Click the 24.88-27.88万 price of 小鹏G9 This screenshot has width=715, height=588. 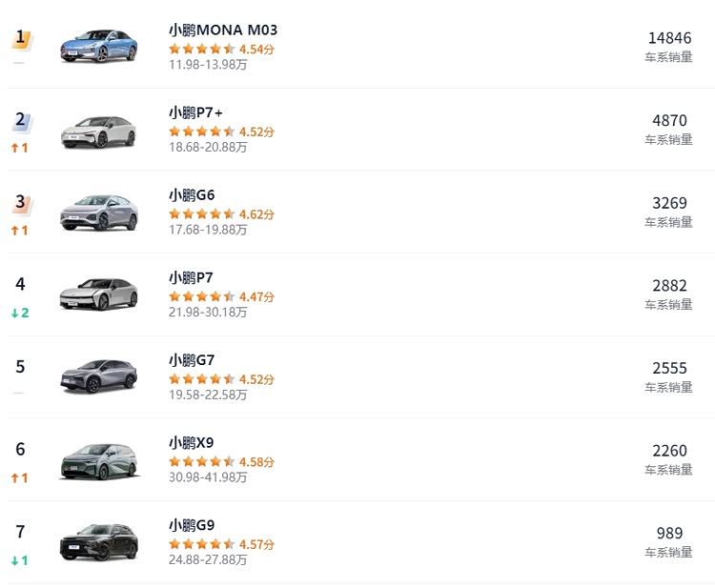tap(208, 559)
